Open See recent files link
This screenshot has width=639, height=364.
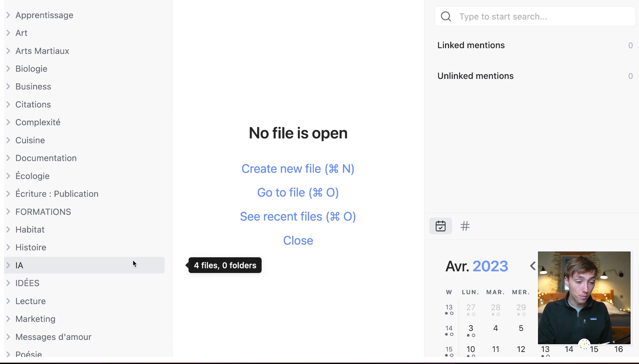pyautogui.click(x=298, y=216)
